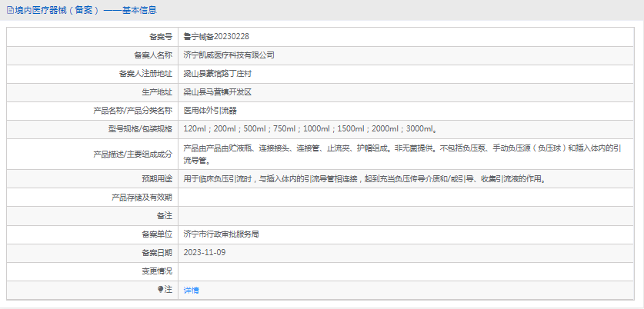Select product name 医用体外引流器
Image resolution: width=644 pixels, height=309 pixels.
pos(210,111)
